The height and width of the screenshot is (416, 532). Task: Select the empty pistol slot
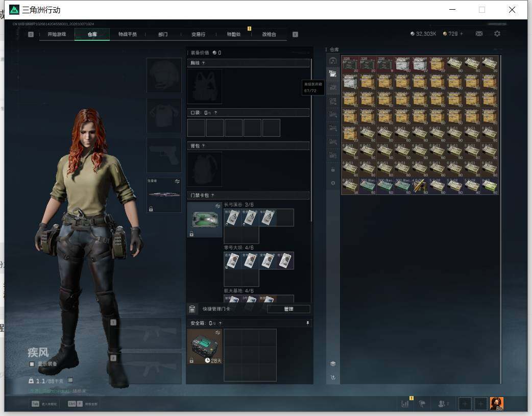pos(164,155)
